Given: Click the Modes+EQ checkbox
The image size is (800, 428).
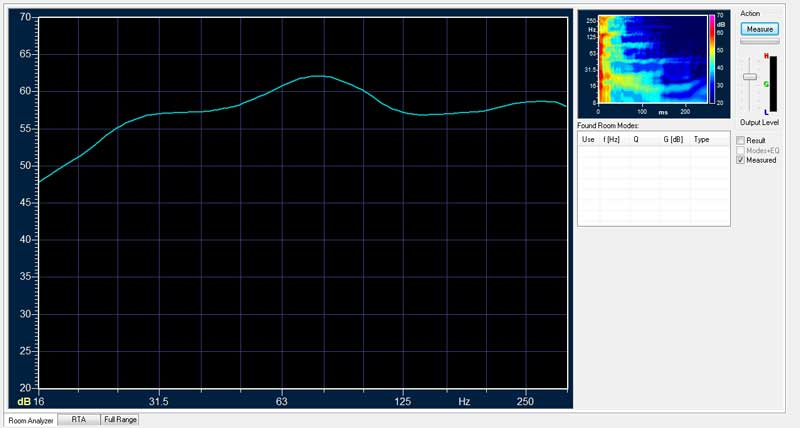Looking at the screenshot, I should click(740, 150).
